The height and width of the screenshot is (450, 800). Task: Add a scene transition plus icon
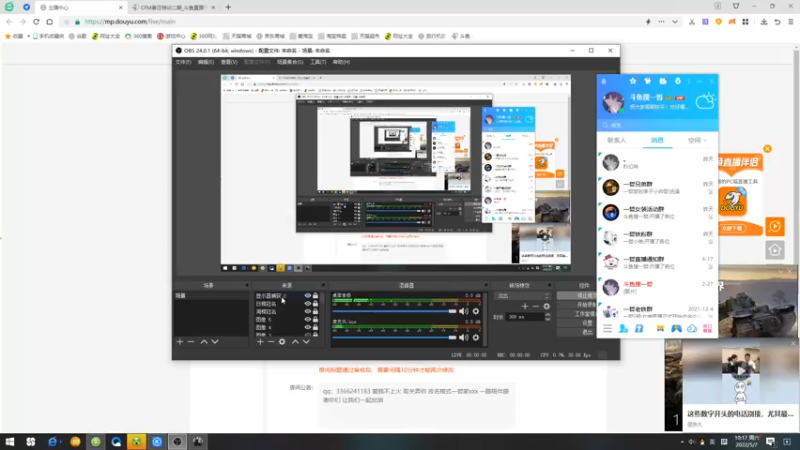coord(524,306)
